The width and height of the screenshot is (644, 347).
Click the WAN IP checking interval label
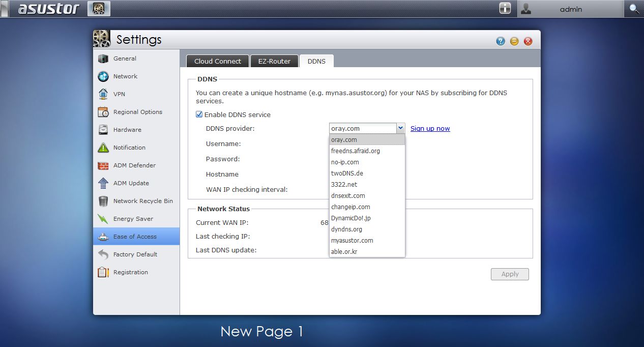[x=247, y=189]
